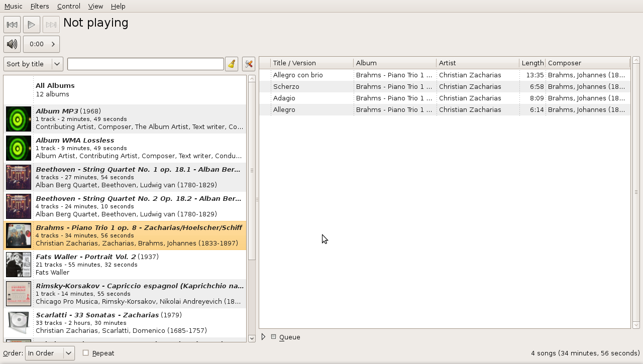Click the album search text field
Screen dimensions: 643x364
point(146,64)
